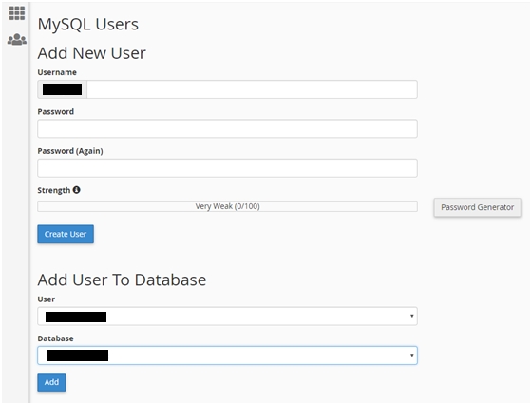Focus the Password (Again) input field

[227, 168]
